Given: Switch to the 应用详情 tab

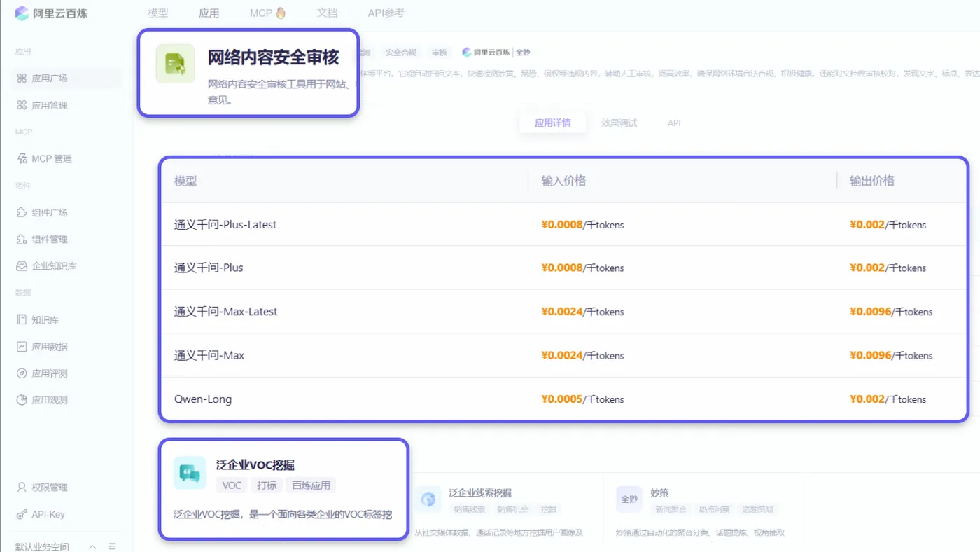Looking at the screenshot, I should pyautogui.click(x=553, y=123).
